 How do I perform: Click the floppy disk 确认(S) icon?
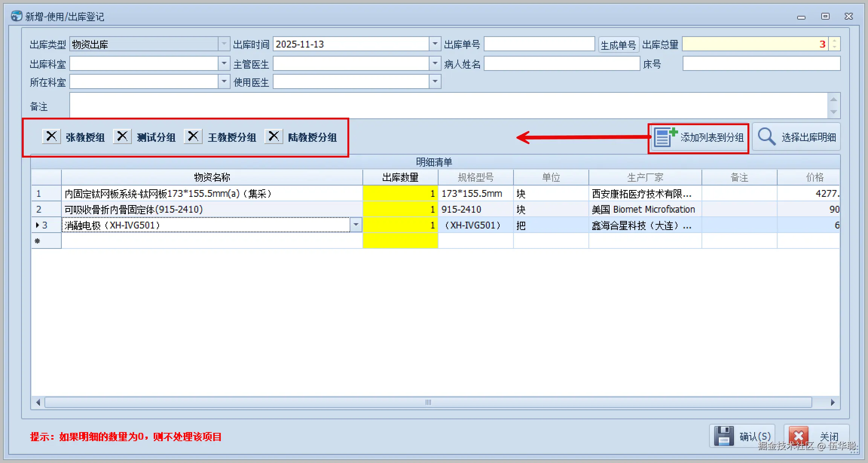click(724, 436)
